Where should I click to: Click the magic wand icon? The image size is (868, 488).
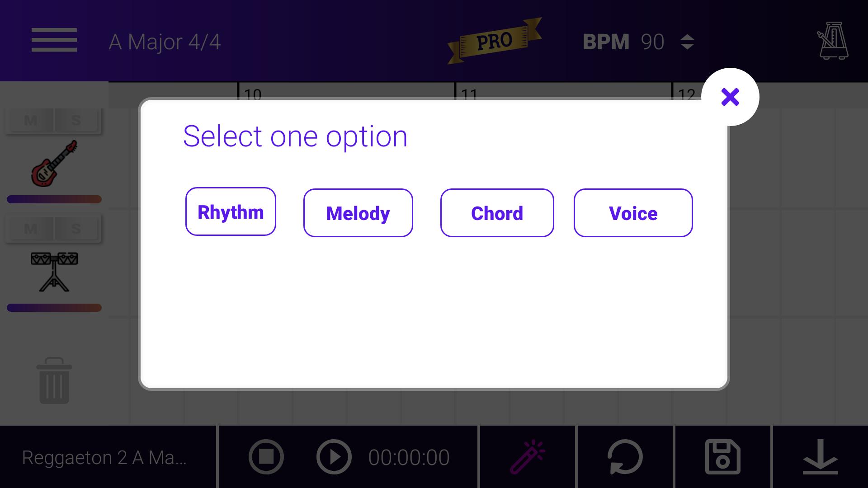pos(527,457)
